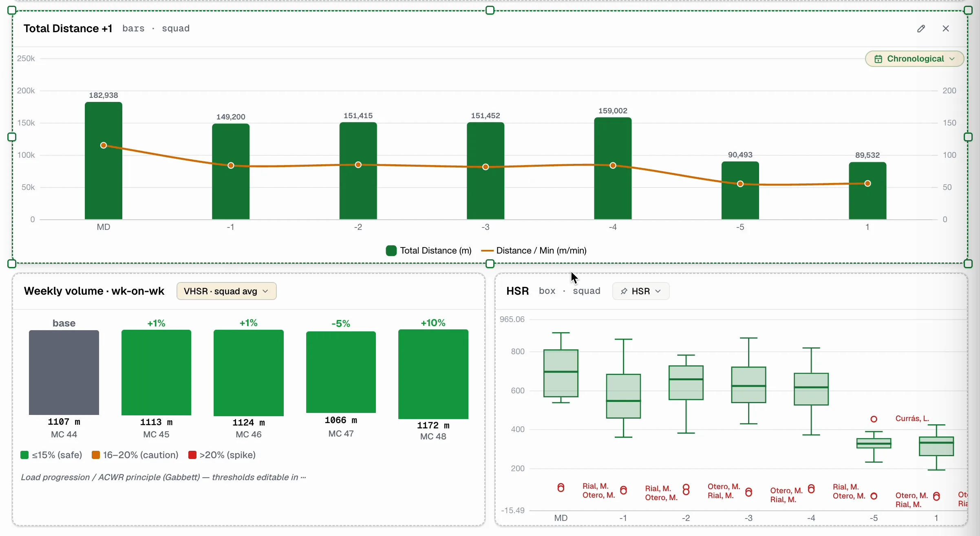
Task: Select the MD bar of 182,938
Action: click(104, 161)
